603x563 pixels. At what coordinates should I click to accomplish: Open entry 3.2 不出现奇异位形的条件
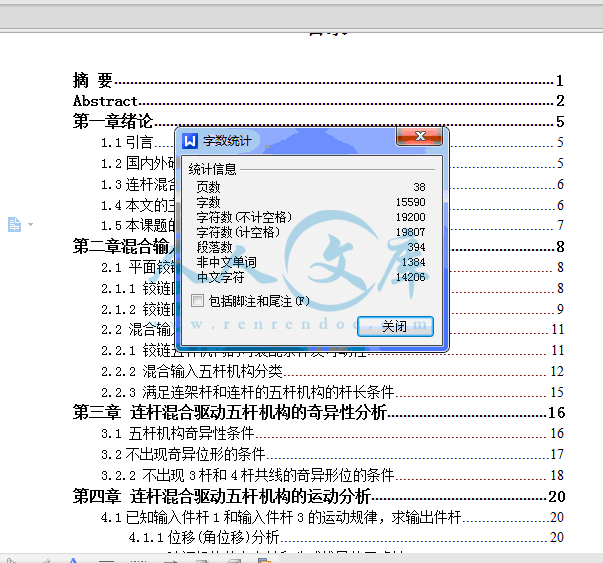tap(332, 455)
